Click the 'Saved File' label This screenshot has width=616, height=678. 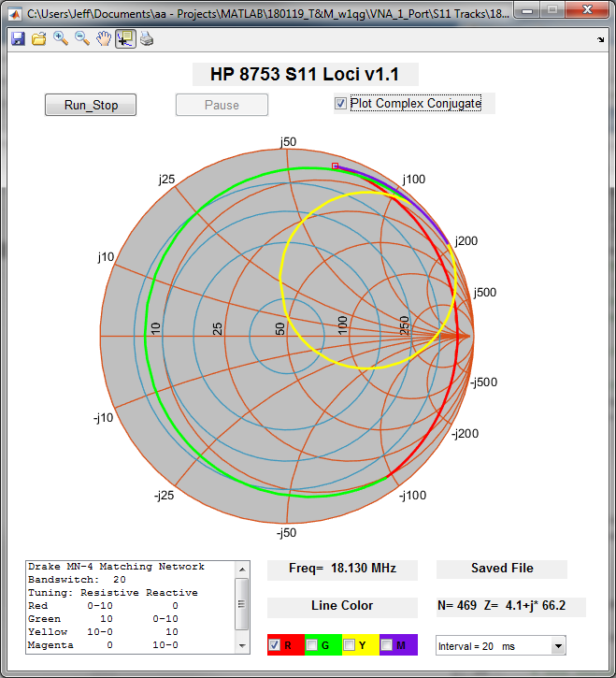502,569
